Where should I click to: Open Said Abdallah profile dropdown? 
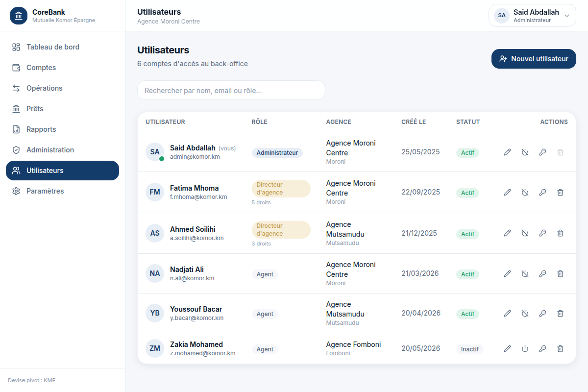coord(532,16)
